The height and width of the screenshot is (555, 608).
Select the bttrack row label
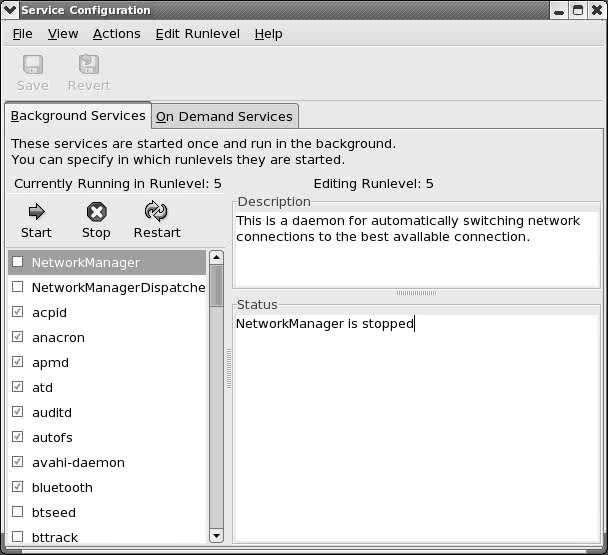point(55,538)
